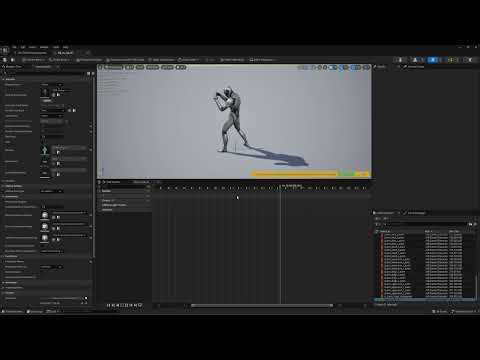The width and height of the screenshot is (480, 360).
Task: Select the highlighted Animation editor mode
Action: (x=433, y=60)
